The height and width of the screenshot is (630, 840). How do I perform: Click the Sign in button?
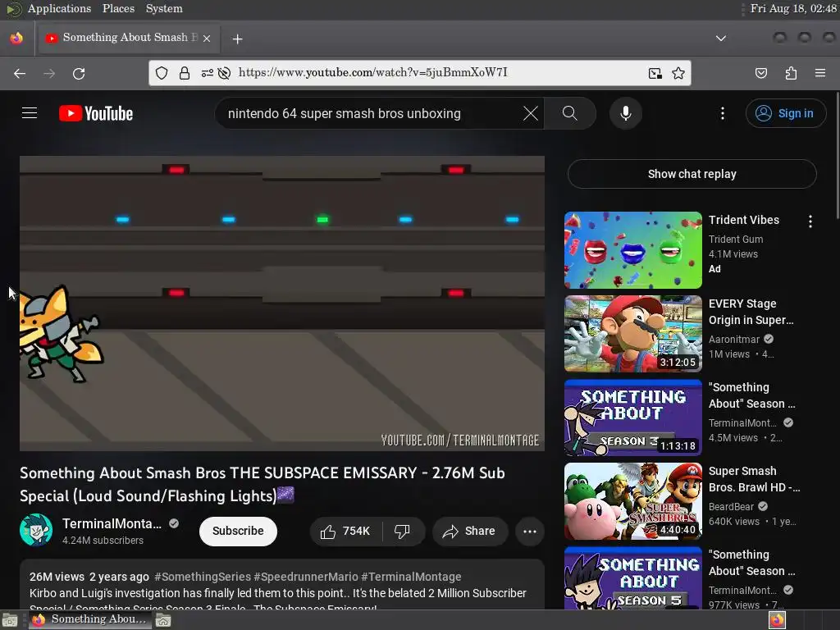785,113
